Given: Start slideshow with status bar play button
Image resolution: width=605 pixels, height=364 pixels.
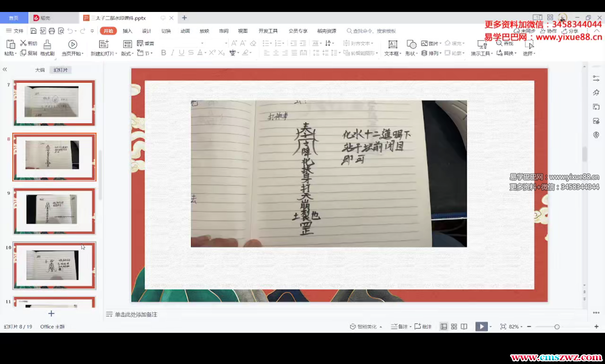Looking at the screenshot, I should pos(481,327).
